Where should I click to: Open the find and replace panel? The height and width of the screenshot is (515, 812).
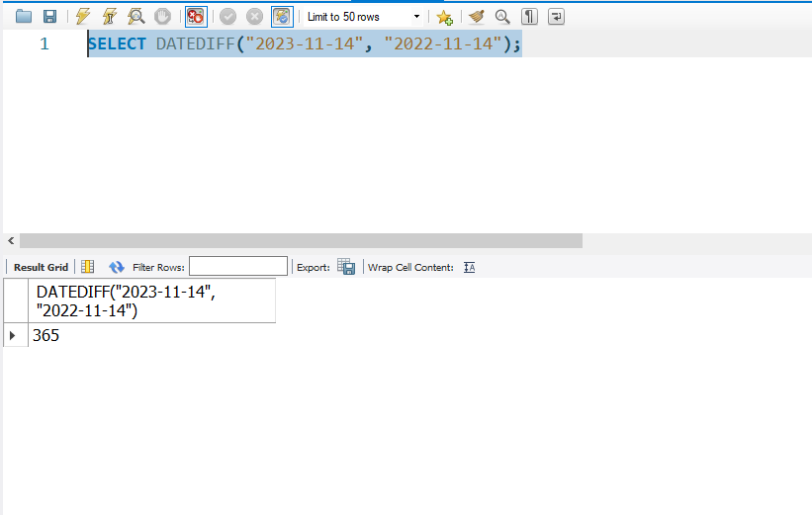click(502, 17)
